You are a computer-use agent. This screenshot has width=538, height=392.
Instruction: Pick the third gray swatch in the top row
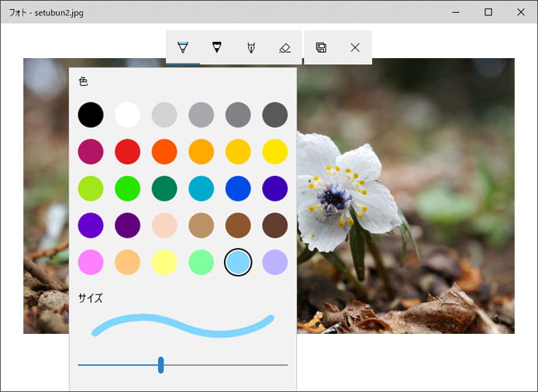(238, 115)
